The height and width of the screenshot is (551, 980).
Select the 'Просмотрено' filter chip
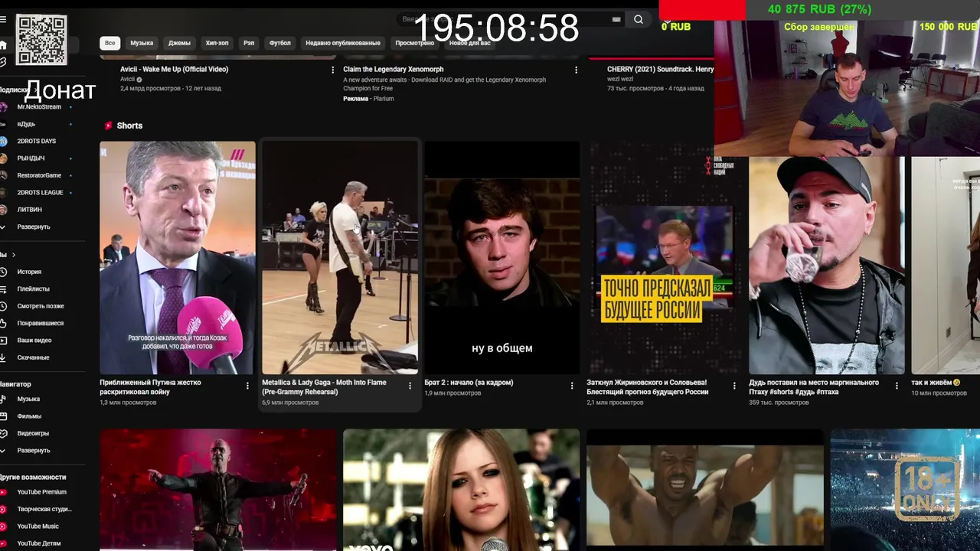pos(415,43)
